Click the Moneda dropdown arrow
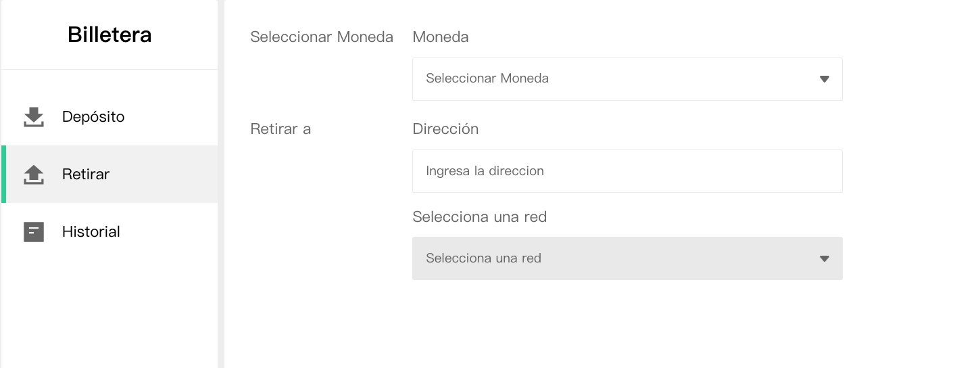The height and width of the screenshot is (368, 980). tap(824, 79)
